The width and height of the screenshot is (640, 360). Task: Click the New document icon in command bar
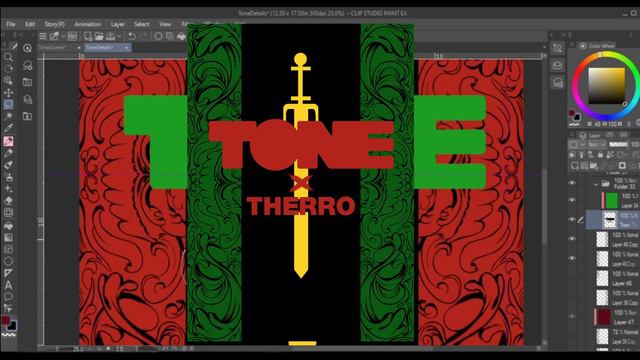pyautogui.click(x=88, y=36)
